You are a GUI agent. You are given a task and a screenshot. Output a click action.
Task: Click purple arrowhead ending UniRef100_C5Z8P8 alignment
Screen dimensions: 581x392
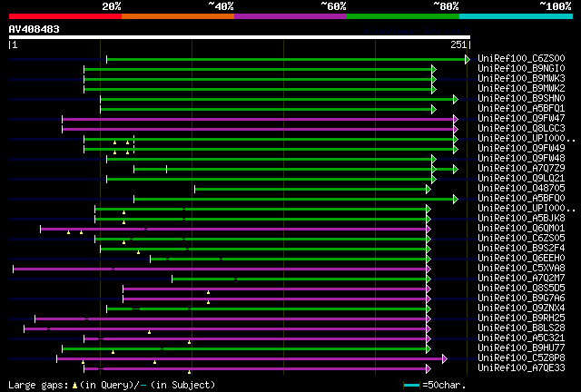pyautogui.click(x=445, y=358)
